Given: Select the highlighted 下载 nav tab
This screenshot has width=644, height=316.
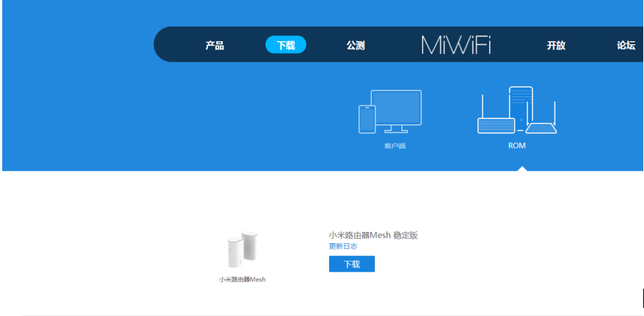Looking at the screenshot, I should tap(286, 45).
